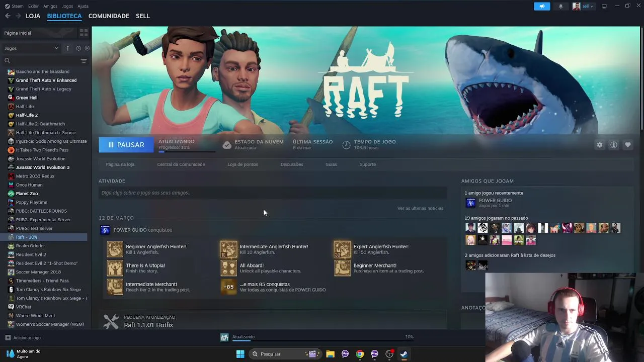Click the play time clock icon
The image size is (644, 362).
(346, 145)
